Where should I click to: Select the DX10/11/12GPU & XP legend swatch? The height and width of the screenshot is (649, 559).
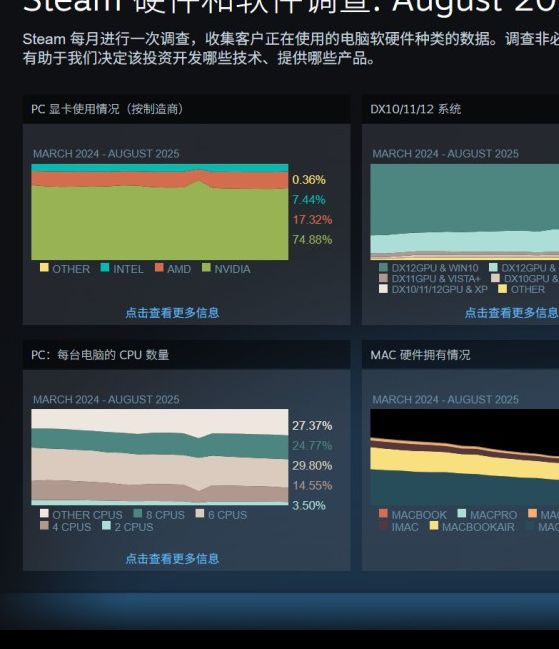coord(383,289)
